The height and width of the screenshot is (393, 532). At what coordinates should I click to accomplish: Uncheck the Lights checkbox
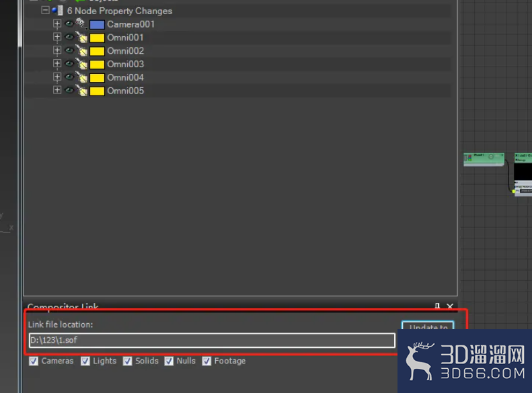(85, 361)
